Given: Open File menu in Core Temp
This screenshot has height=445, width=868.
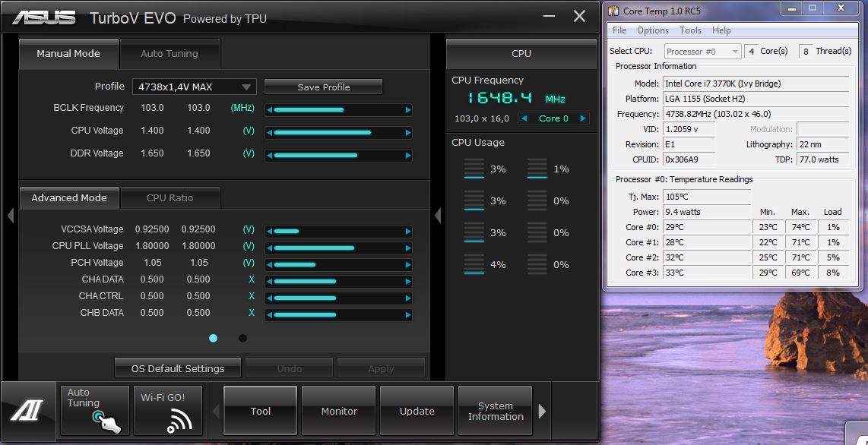Looking at the screenshot, I should (619, 30).
